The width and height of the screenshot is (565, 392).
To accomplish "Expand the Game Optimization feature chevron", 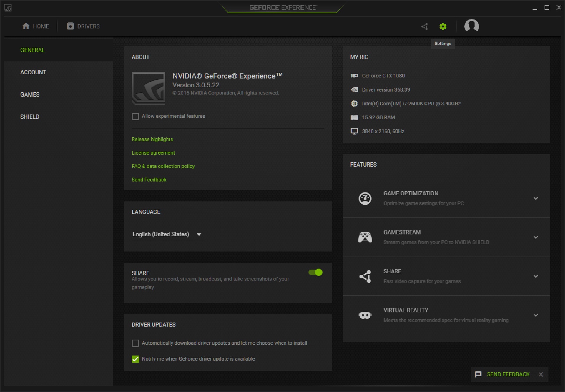I will (536, 198).
